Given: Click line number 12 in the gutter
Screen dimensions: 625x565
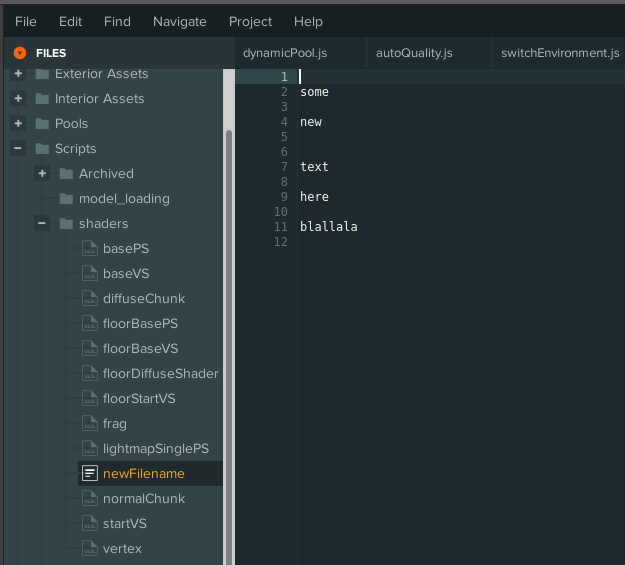Looking at the screenshot, I should point(281,242).
